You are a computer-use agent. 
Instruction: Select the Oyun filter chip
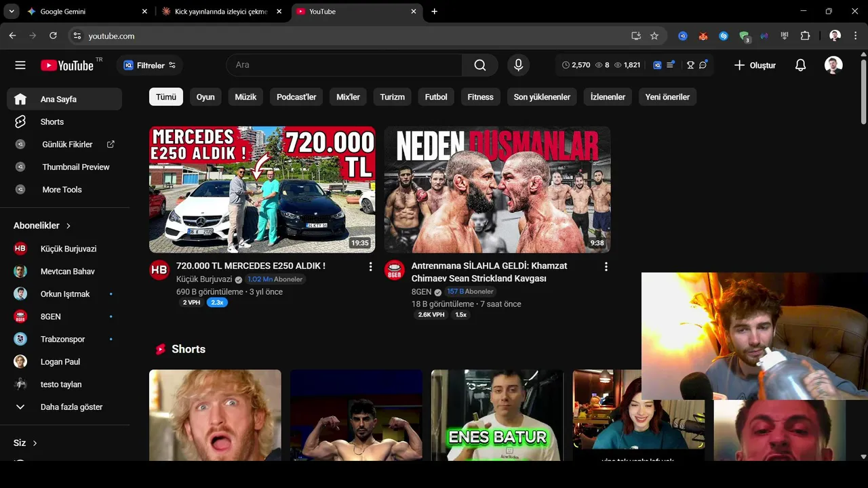coord(205,97)
